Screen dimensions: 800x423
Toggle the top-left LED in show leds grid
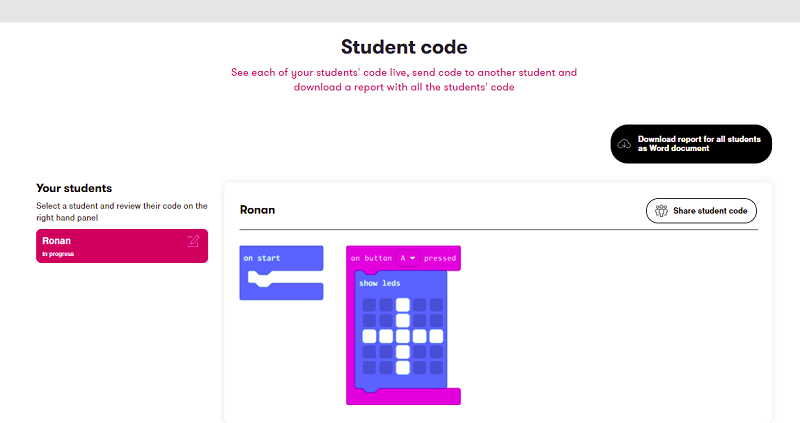click(x=370, y=304)
